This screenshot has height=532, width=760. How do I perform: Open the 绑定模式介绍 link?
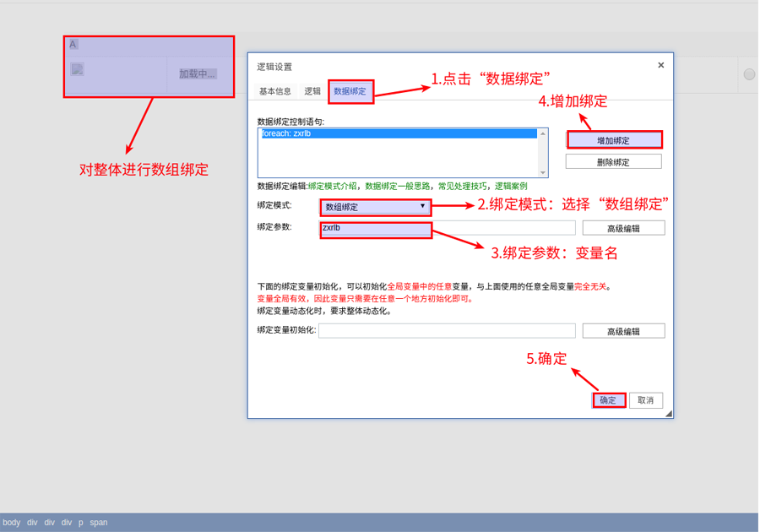point(332,186)
